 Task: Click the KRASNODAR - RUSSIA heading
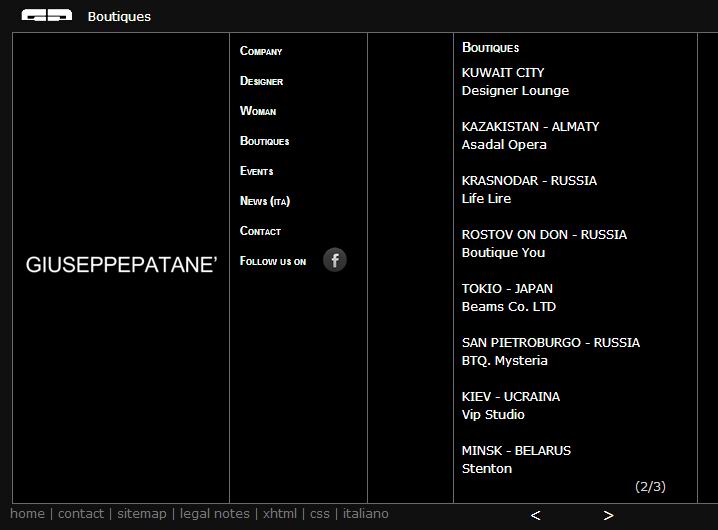click(529, 180)
